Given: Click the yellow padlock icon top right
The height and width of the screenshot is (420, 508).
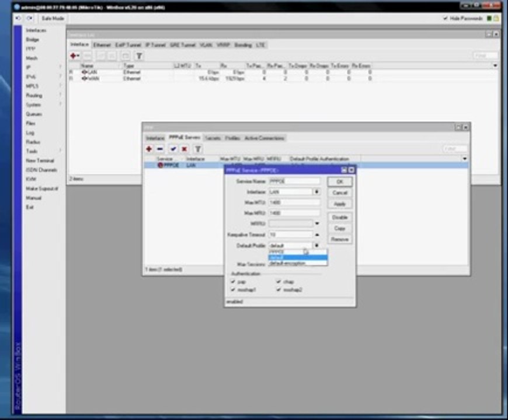Looking at the screenshot, I should pyautogui.click(x=496, y=19).
